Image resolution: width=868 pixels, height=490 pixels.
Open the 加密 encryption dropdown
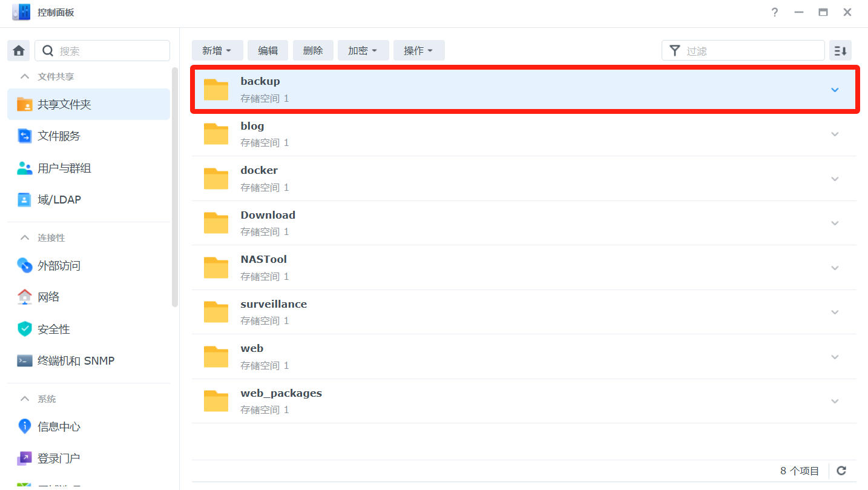[x=363, y=51]
